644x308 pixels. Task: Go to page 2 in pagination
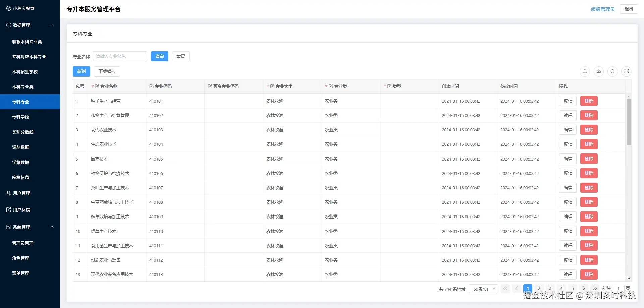[539, 288]
